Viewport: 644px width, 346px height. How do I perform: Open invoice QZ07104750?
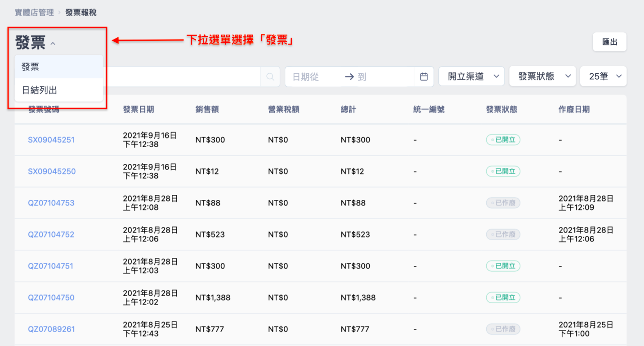[51, 297]
